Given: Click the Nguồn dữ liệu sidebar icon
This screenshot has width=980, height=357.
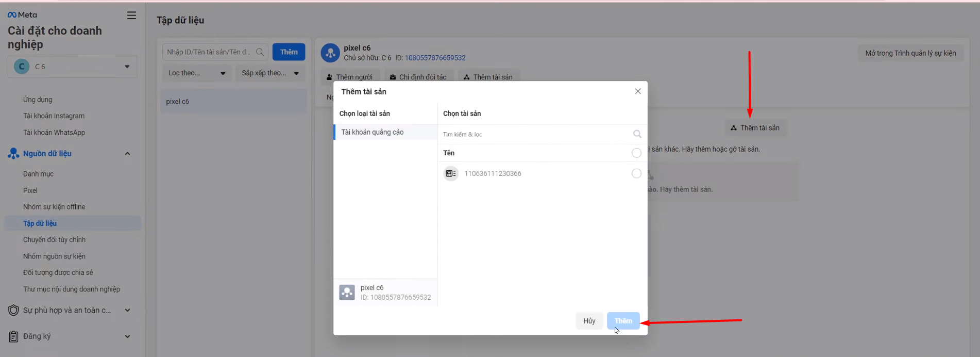Looking at the screenshot, I should coord(13,153).
